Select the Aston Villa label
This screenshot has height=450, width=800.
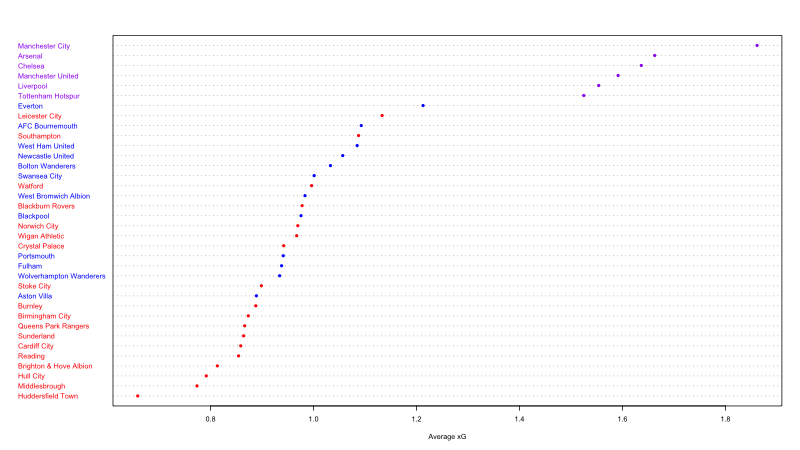click(x=35, y=296)
